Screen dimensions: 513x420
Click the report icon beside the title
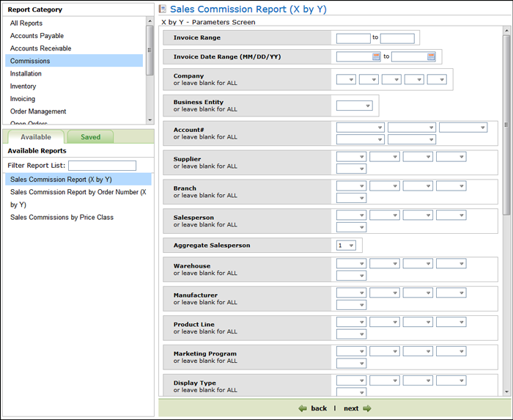click(x=163, y=10)
